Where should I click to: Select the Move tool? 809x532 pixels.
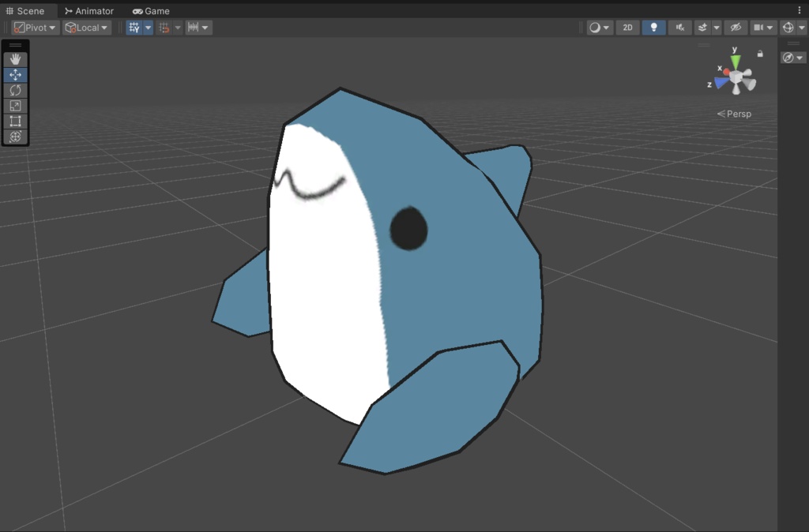point(14,75)
